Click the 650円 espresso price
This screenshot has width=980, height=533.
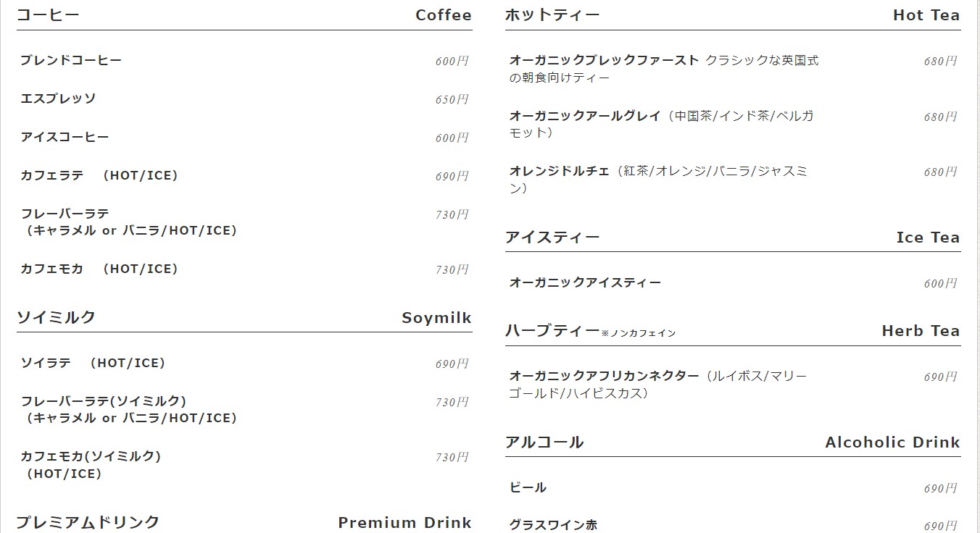click(x=452, y=100)
